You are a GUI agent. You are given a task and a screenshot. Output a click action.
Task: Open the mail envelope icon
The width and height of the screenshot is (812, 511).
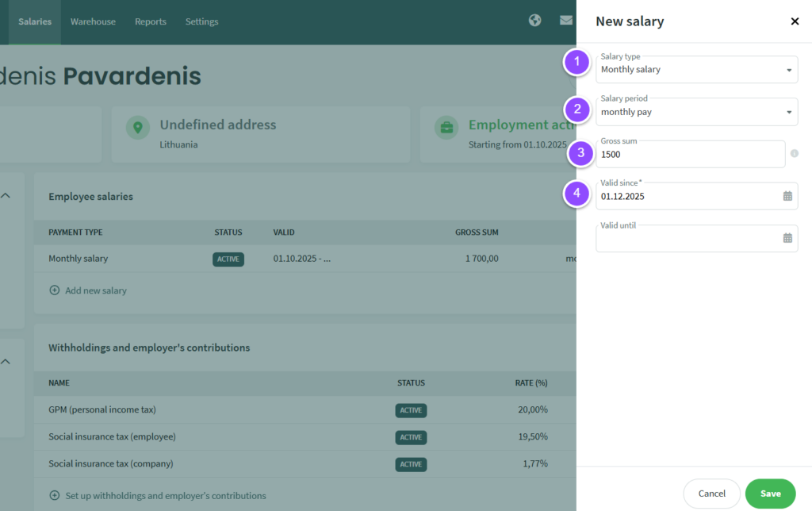566,21
